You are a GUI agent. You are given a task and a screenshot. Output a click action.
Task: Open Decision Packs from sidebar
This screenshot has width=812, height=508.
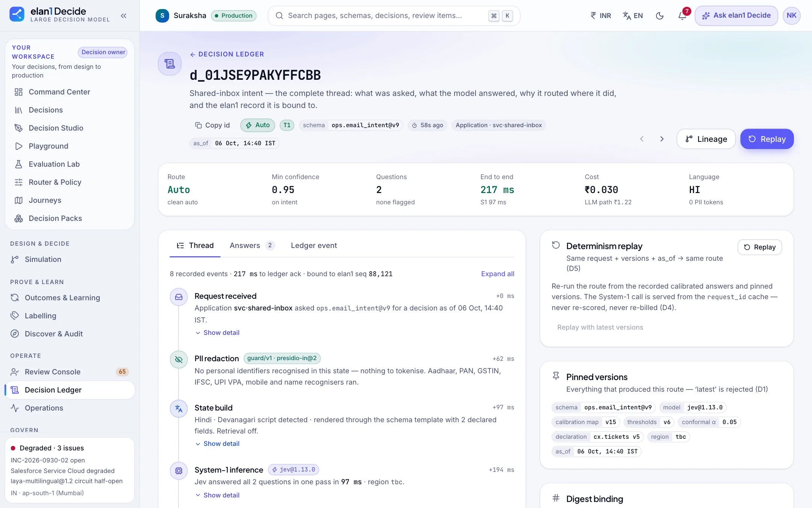click(70, 219)
